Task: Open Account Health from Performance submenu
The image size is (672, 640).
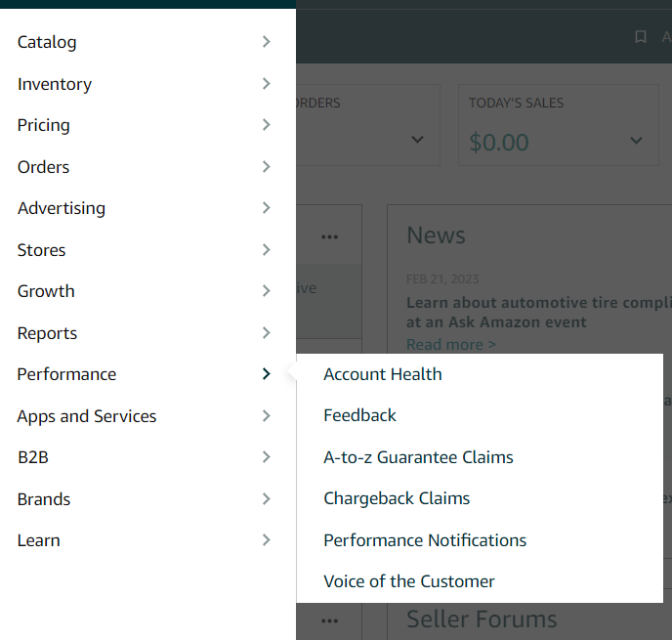Action: pos(383,374)
